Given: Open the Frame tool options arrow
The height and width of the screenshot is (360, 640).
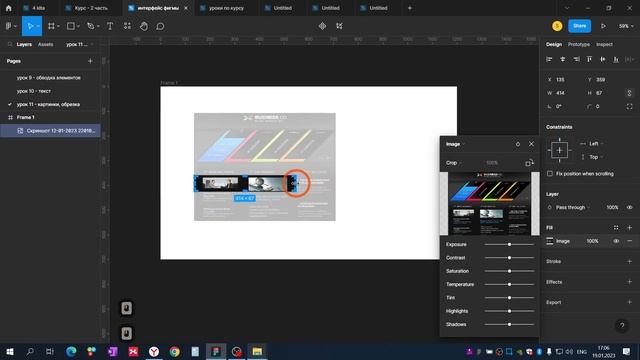Looking at the screenshot, I should tap(58, 27).
